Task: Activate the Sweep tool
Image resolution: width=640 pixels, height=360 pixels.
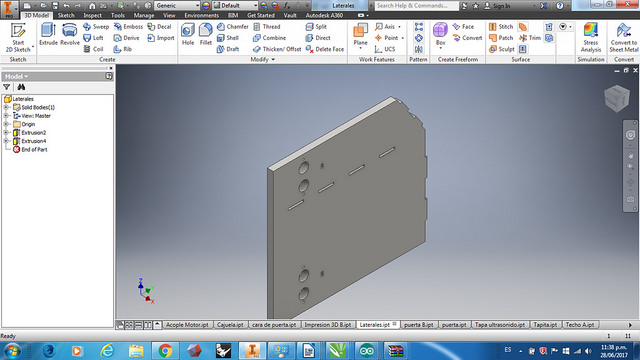Action: click(96, 27)
